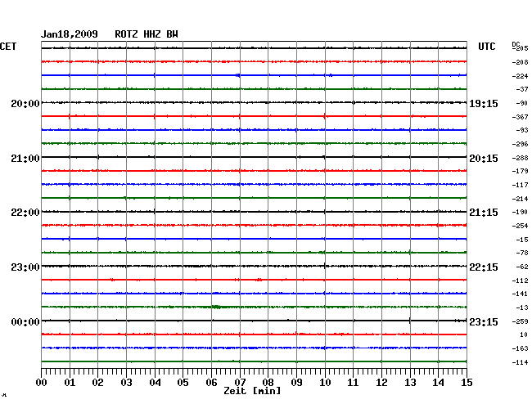
Task: Click the DC offset value -37
Action: [522, 89]
